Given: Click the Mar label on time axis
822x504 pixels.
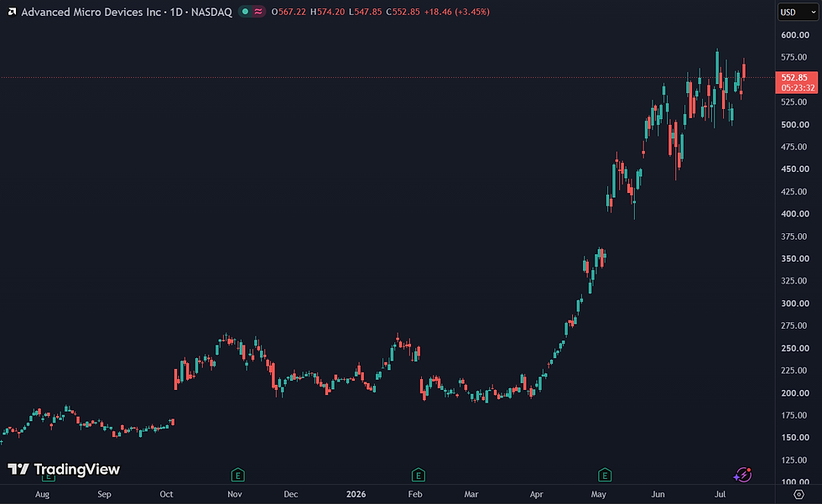Looking at the screenshot, I should click(471, 494).
